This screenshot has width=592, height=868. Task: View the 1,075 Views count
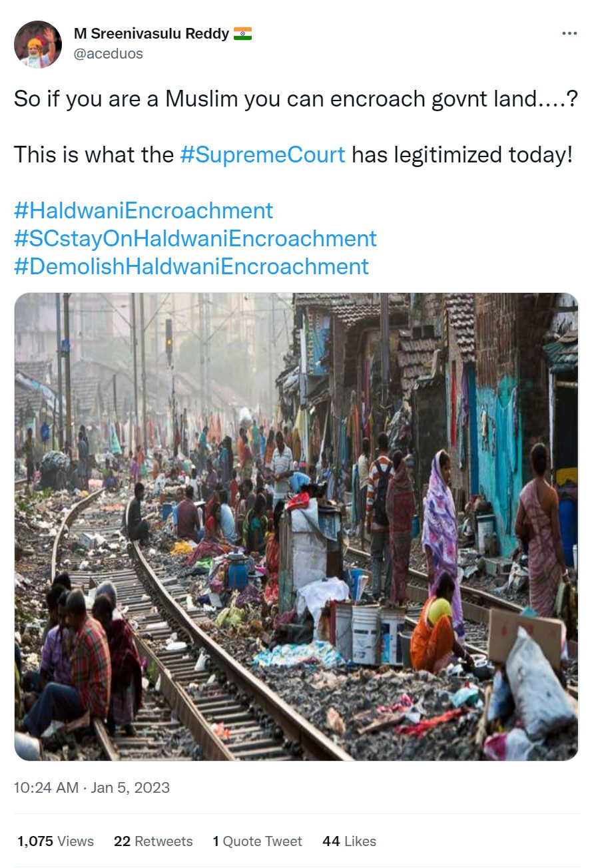55,841
